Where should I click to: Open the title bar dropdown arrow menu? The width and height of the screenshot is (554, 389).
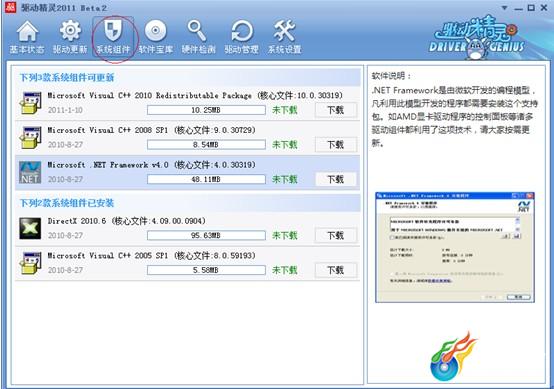pyautogui.click(x=505, y=8)
